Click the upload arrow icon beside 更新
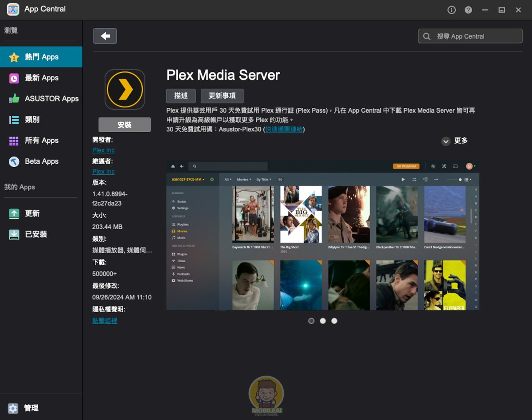The image size is (532, 420). 14,214
